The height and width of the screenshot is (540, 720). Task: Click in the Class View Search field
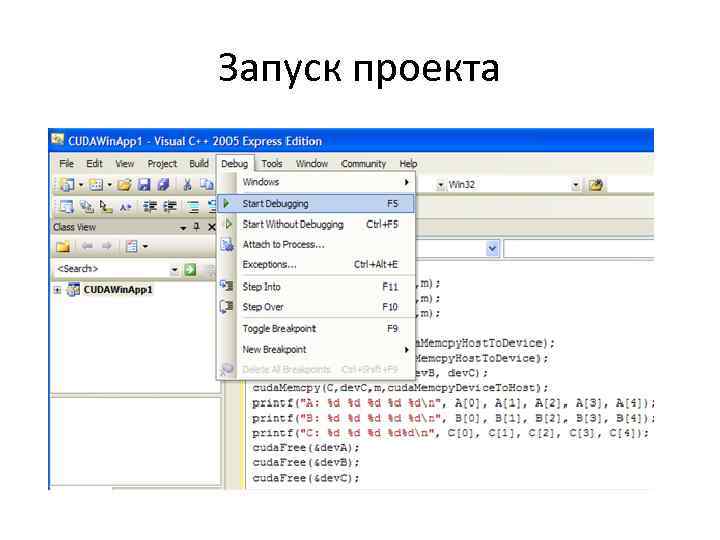pos(112,269)
